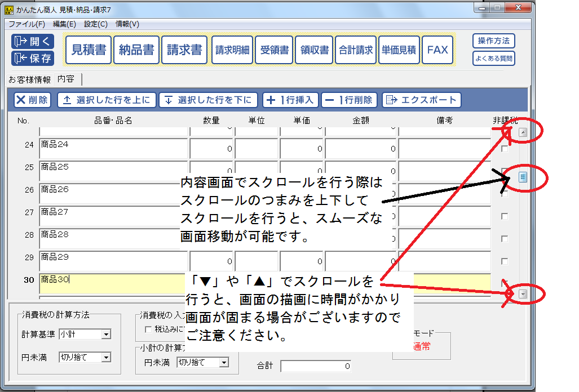579x392 pixels.
Task: Choose the 受領書 document button
Action: (274, 50)
